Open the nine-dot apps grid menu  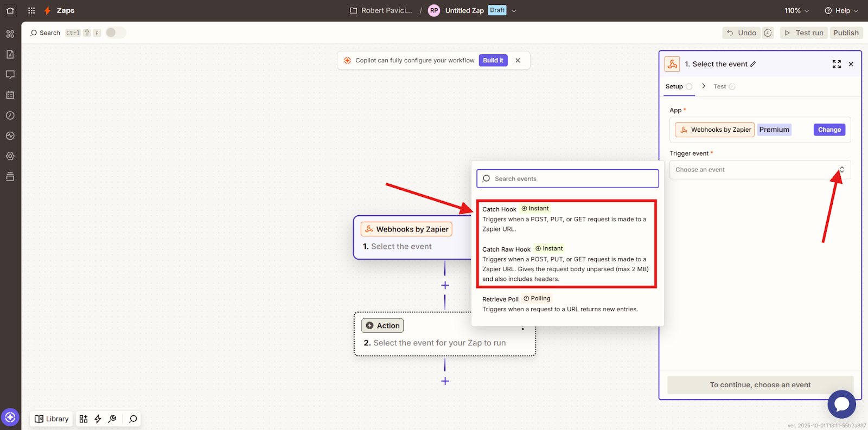[31, 10]
